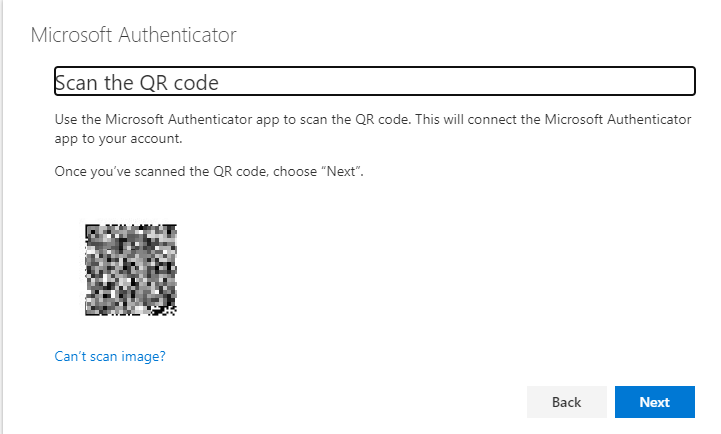Image resolution: width=721 pixels, height=434 pixels.
Task: Click the center of the QR code
Action: [x=131, y=270]
